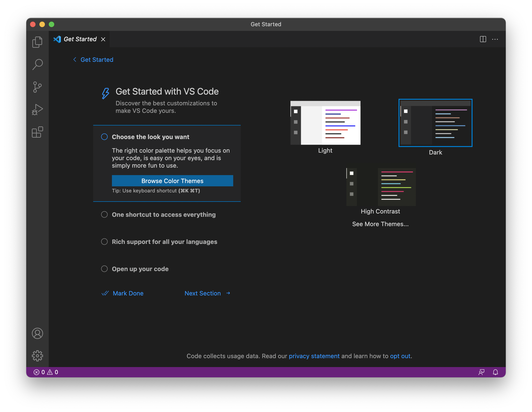Open the Extensions view icon

[x=37, y=132]
